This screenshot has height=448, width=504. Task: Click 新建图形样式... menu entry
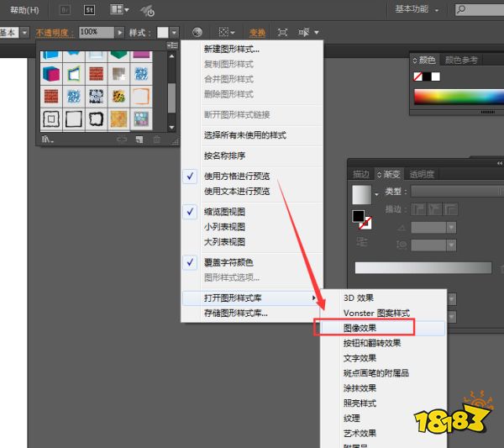(x=231, y=50)
